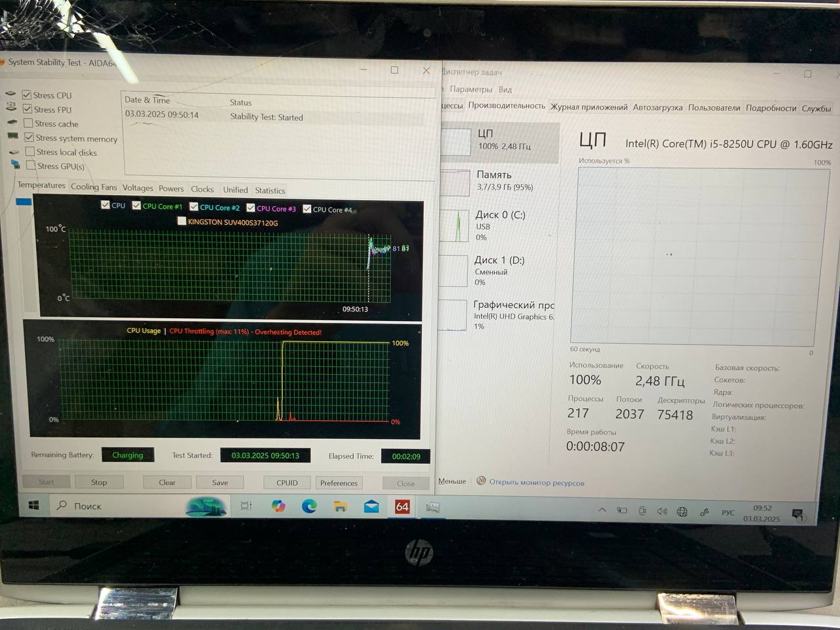Viewport: 840px width, 630px height.
Task: Switch to the Statistics tab
Action: 270,190
